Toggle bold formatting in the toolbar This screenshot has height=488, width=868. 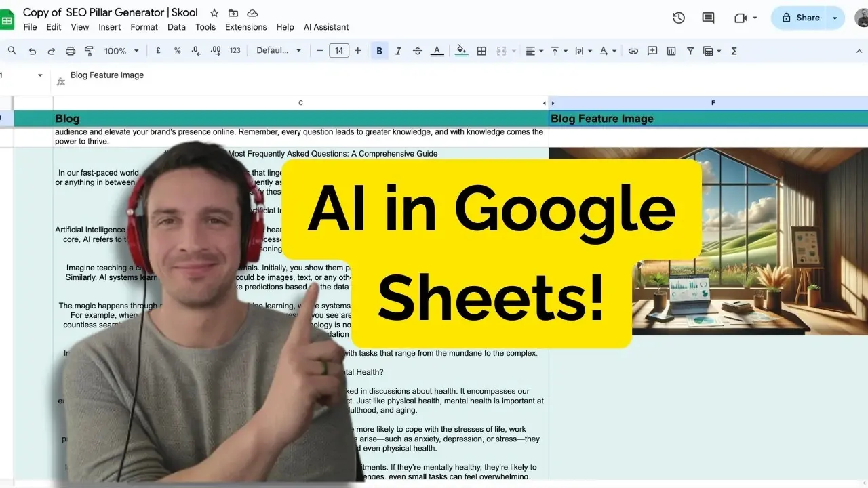pos(379,51)
